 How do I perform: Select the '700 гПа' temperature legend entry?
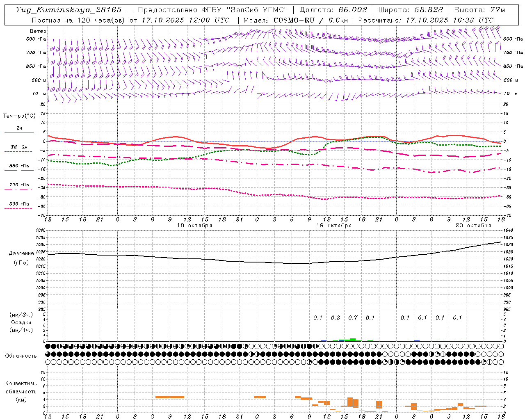coord(19,185)
